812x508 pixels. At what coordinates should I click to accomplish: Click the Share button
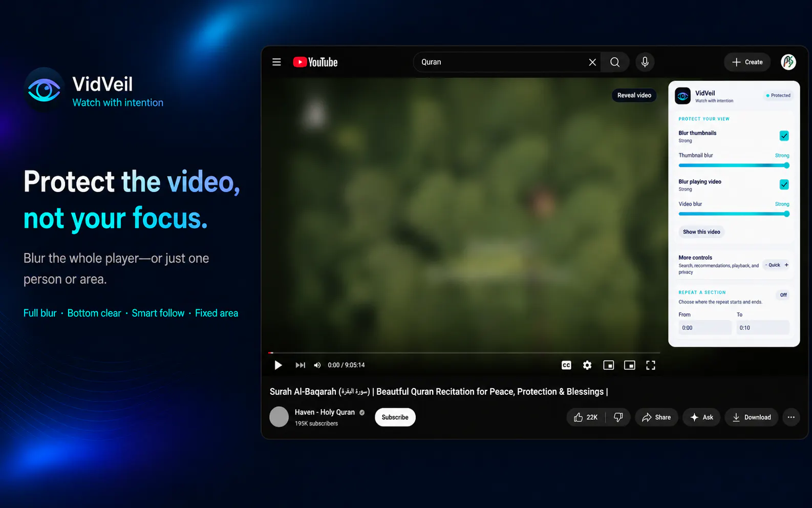(656, 417)
